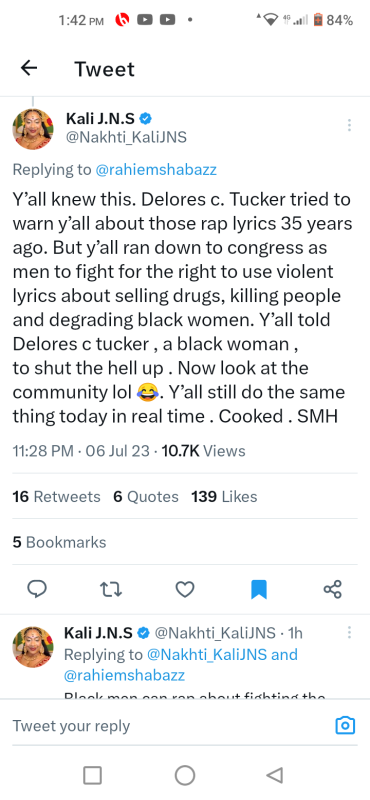
Task: Tap the Android home circle button
Action: [185, 776]
